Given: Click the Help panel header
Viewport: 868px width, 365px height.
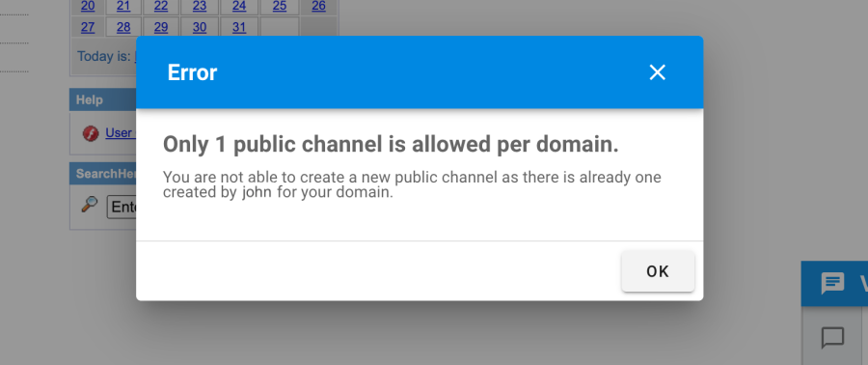Looking at the screenshot, I should click(103, 99).
